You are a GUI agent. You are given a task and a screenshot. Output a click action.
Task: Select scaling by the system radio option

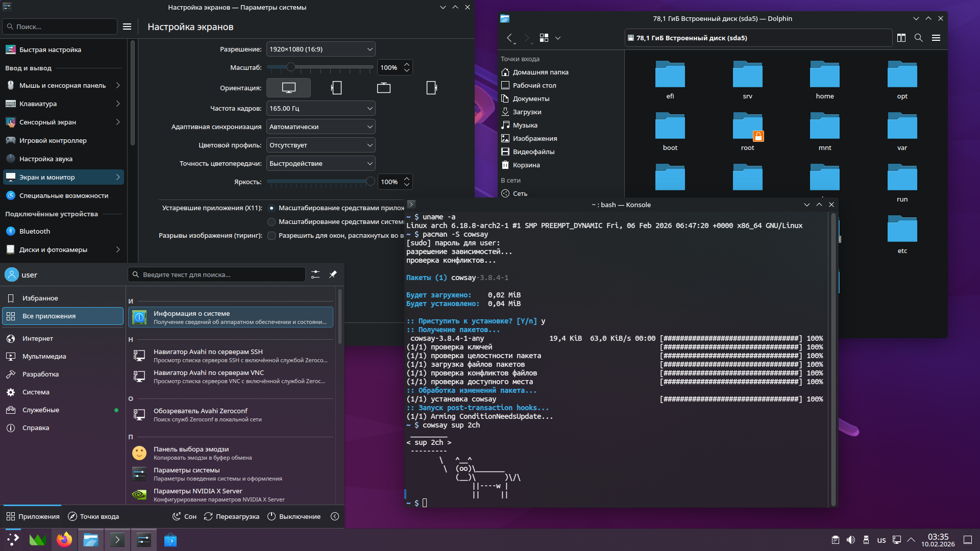[272, 222]
